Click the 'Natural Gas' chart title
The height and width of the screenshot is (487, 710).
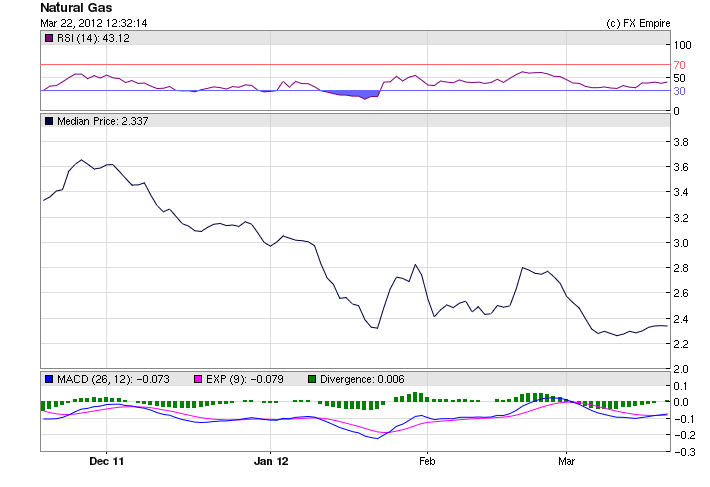76,8
